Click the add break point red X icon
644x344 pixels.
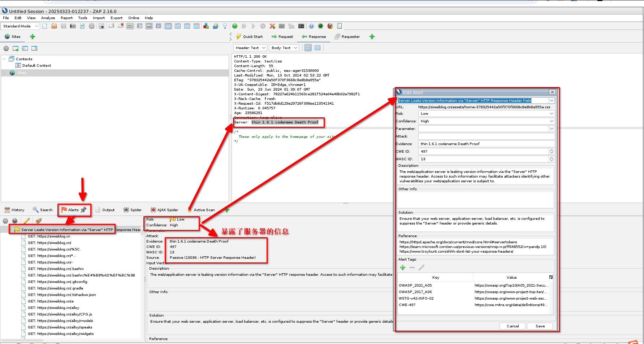coord(272,26)
